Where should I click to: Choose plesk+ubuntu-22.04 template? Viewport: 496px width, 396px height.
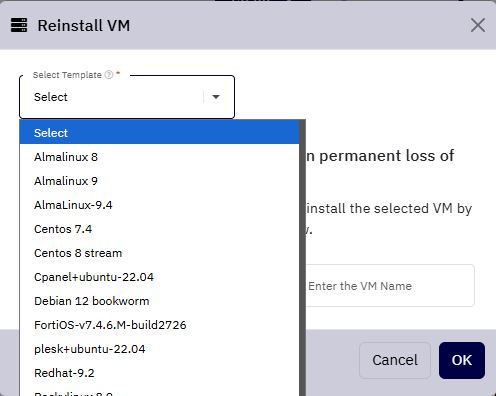[159, 349]
